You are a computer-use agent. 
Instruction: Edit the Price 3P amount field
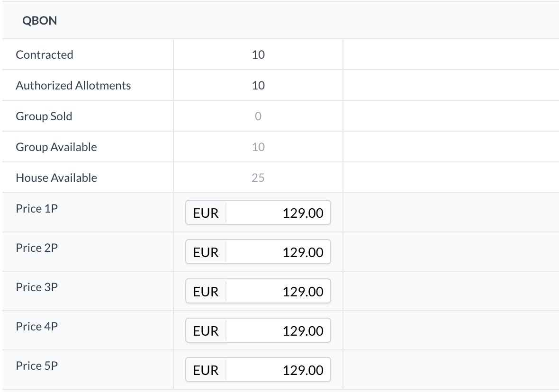[279, 291]
